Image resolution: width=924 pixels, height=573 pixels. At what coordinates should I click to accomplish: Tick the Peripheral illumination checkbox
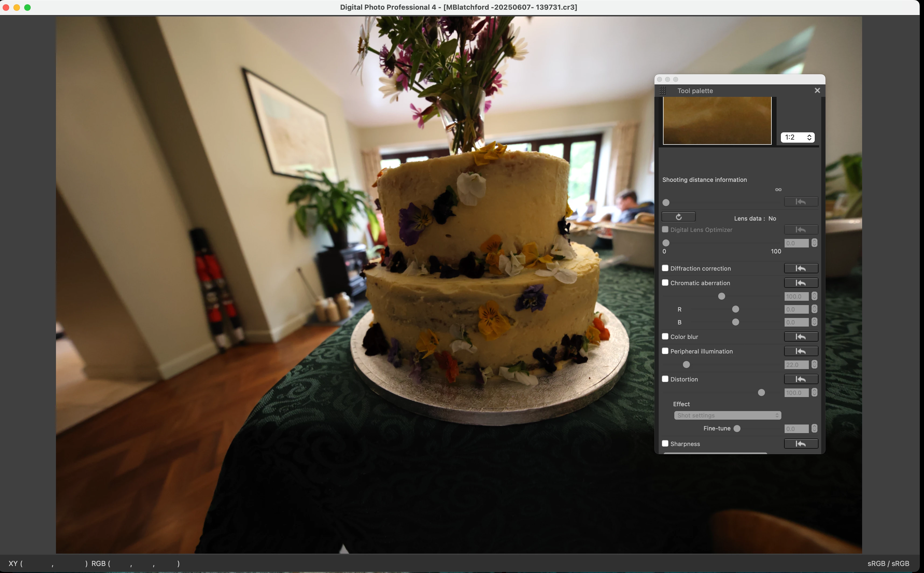point(665,351)
